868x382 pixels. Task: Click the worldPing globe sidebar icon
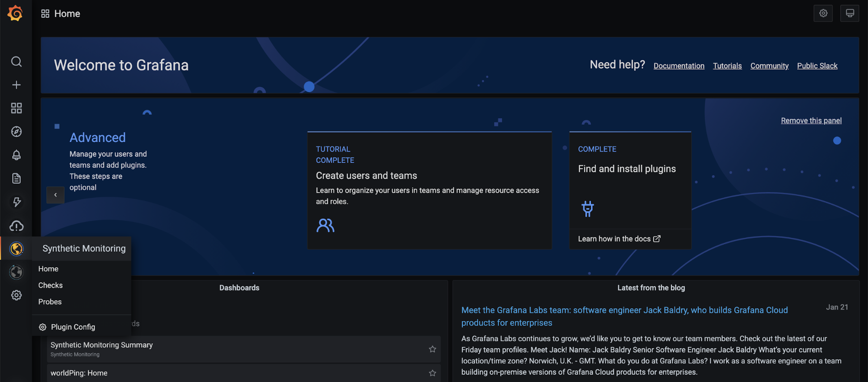pos(17,272)
